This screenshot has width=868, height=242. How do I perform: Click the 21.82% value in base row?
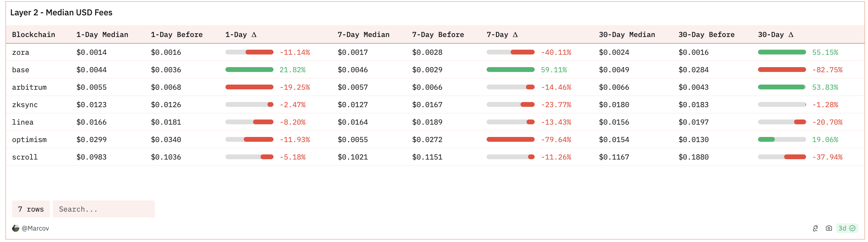292,70
